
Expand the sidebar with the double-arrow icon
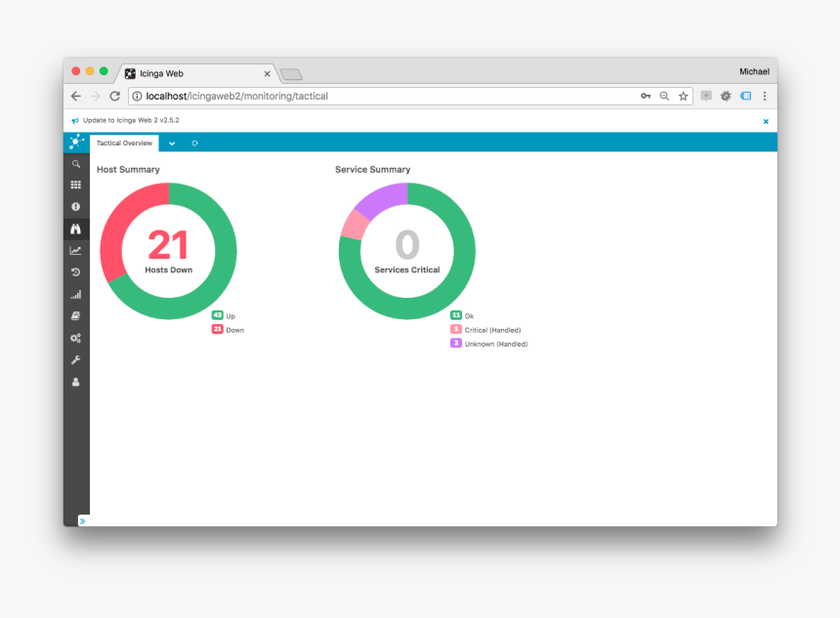[x=82, y=520]
